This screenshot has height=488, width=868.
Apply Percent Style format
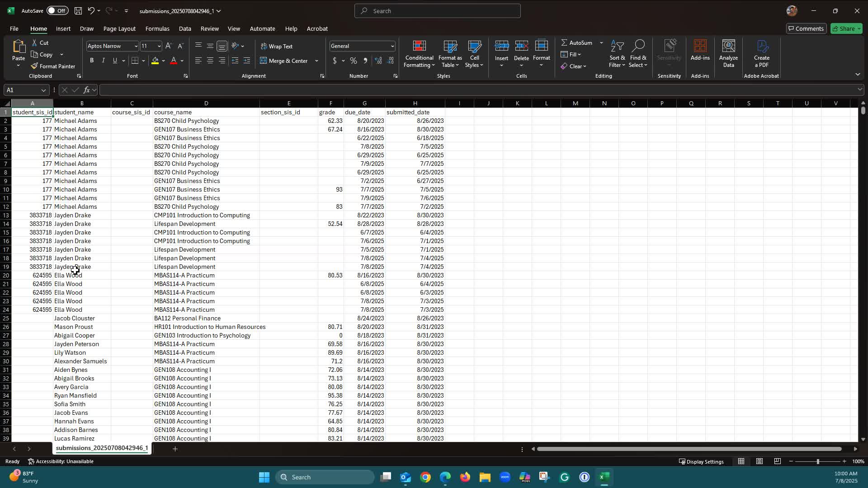(x=354, y=61)
